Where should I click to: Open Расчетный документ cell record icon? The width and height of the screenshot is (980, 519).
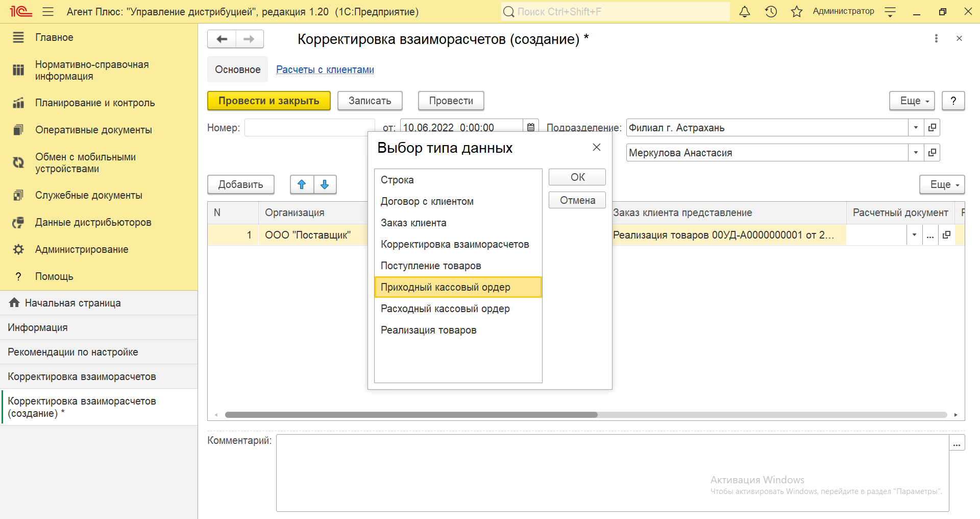(946, 235)
